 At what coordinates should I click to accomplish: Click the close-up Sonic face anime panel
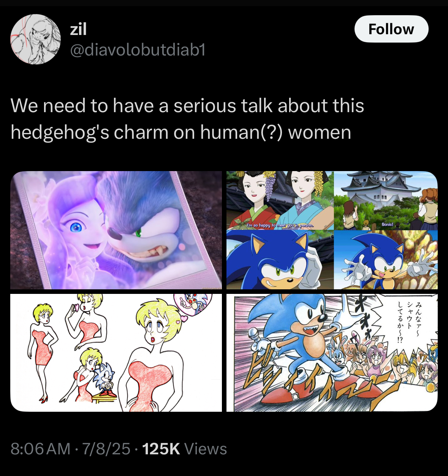click(280, 260)
